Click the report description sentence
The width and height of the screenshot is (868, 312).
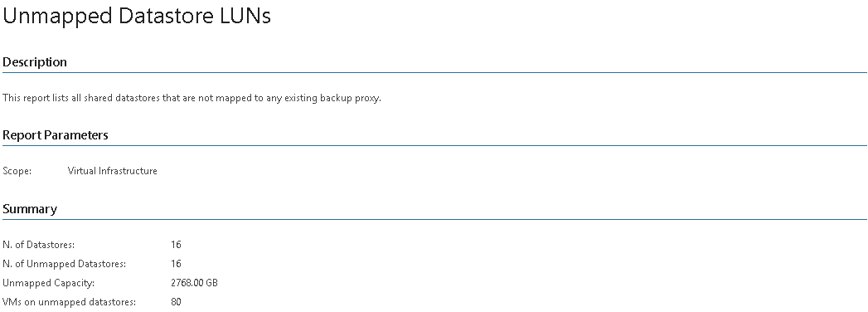(x=192, y=98)
